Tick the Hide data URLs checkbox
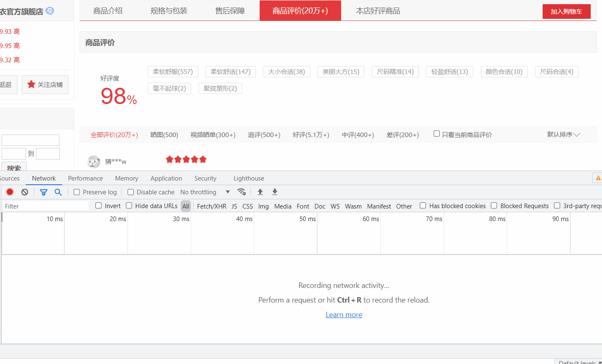The width and height of the screenshot is (602, 364). (x=129, y=206)
